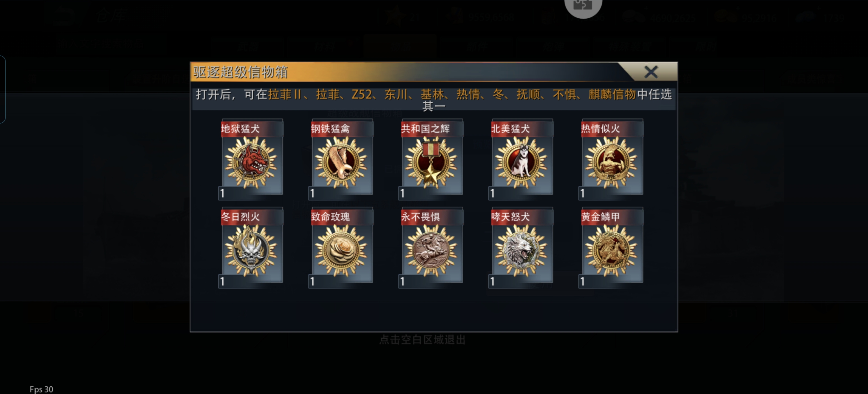Close the 驱逐超级信物箱 dialog
868x394 pixels.
click(651, 72)
